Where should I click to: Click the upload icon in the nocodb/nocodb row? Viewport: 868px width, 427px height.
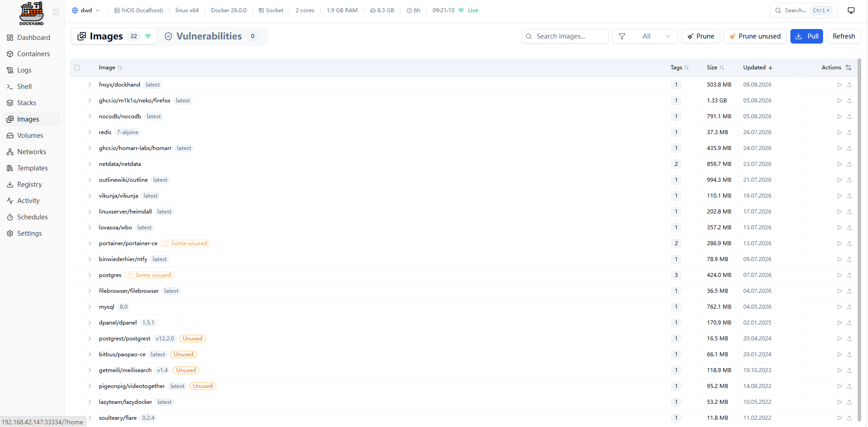coord(849,116)
